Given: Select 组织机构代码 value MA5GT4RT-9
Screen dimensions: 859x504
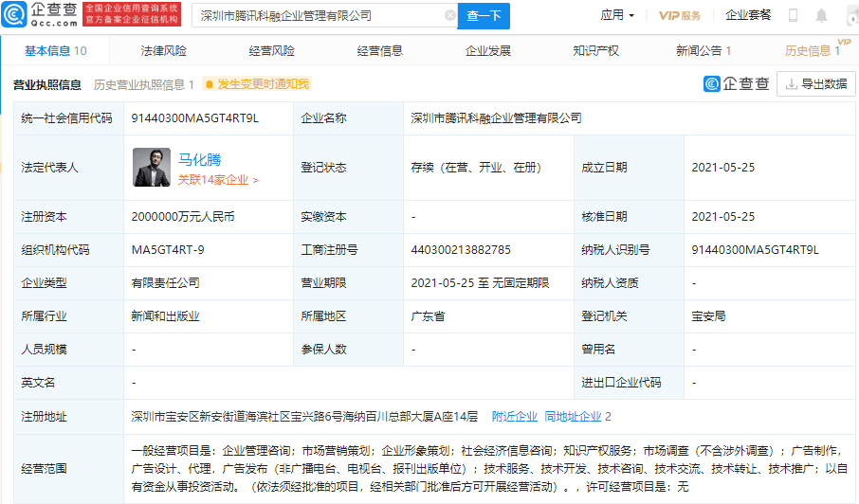Looking at the screenshot, I should pos(168,250).
